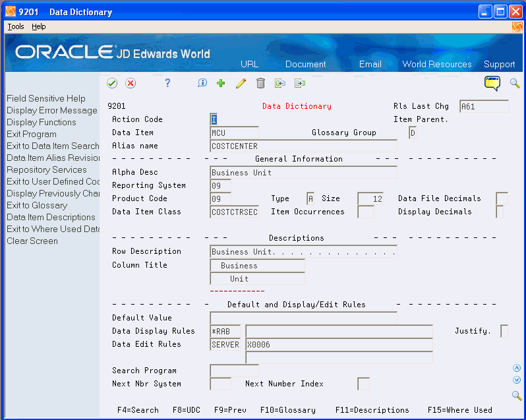This screenshot has width=526, height=420.
Task: Click the Display Decimals field
Action: [500, 212]
